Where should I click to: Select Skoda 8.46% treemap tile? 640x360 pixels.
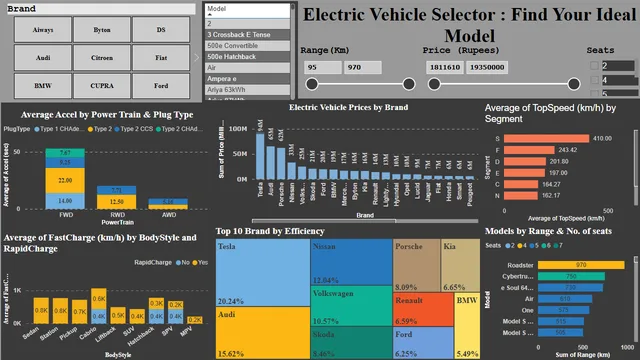click(x=352, y=343)
